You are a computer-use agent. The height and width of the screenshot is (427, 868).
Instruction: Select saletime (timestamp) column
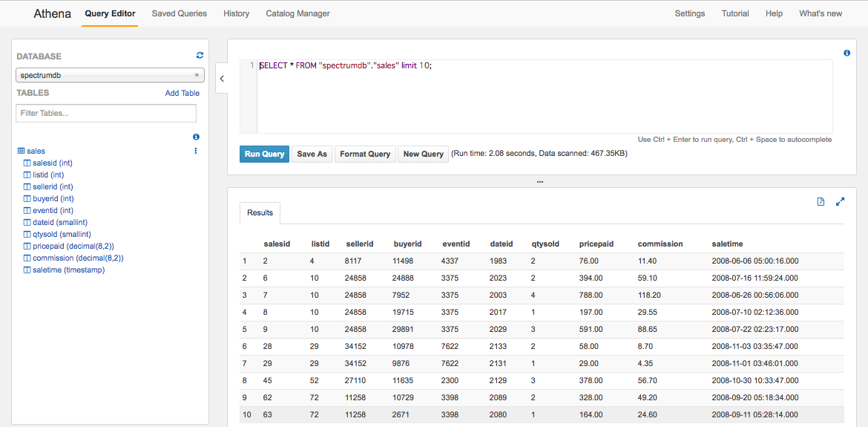click(x=69, y=270)
